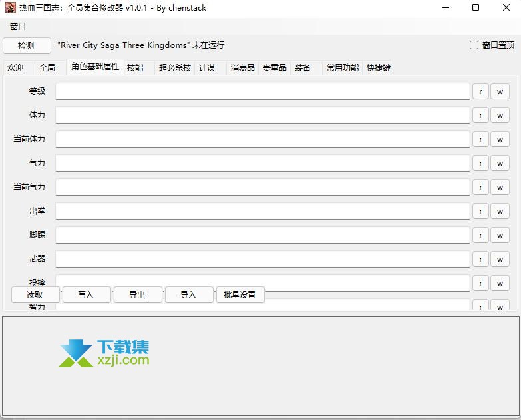521x420 pixels.
Task: Write 出拳 value with w button
Action: pyautogui.click(x=500, y=211)
